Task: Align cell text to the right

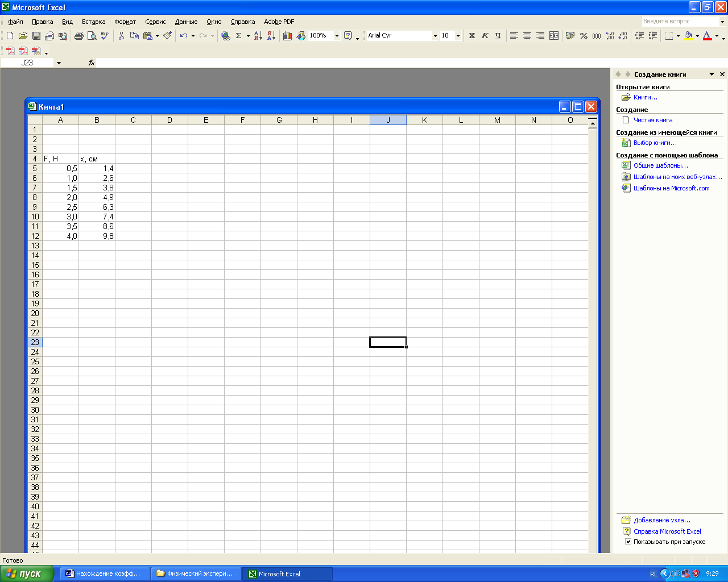Action: tap(540, 36)
